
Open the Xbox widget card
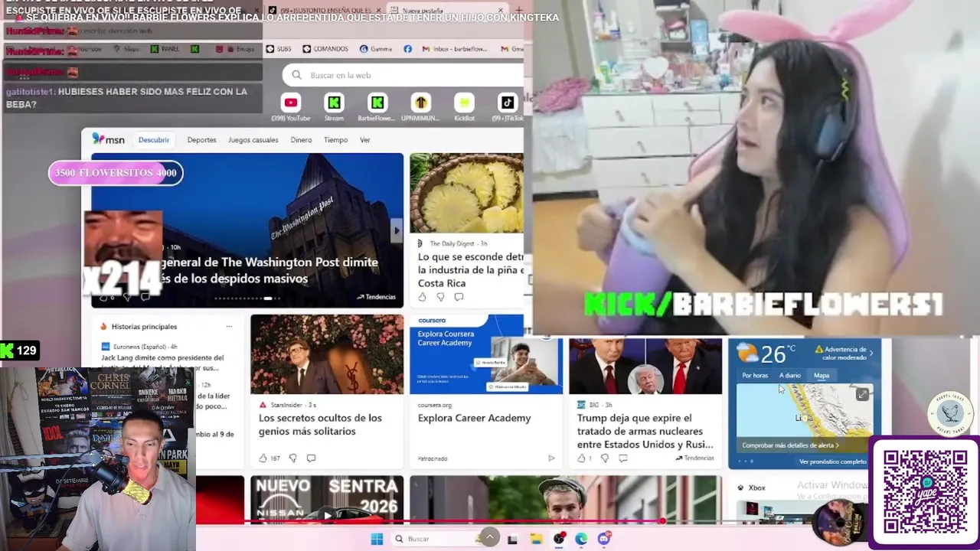point(800,500)
